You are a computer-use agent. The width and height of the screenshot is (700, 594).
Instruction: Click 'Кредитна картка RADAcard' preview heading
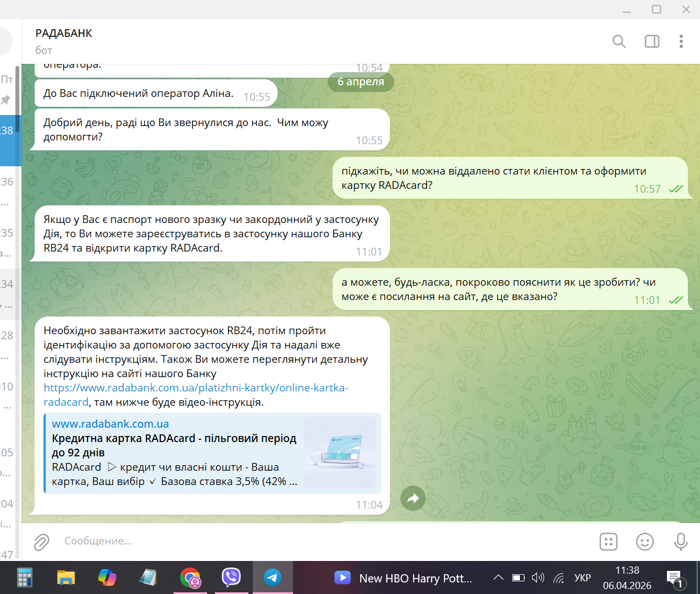click(x=174, y=445)
